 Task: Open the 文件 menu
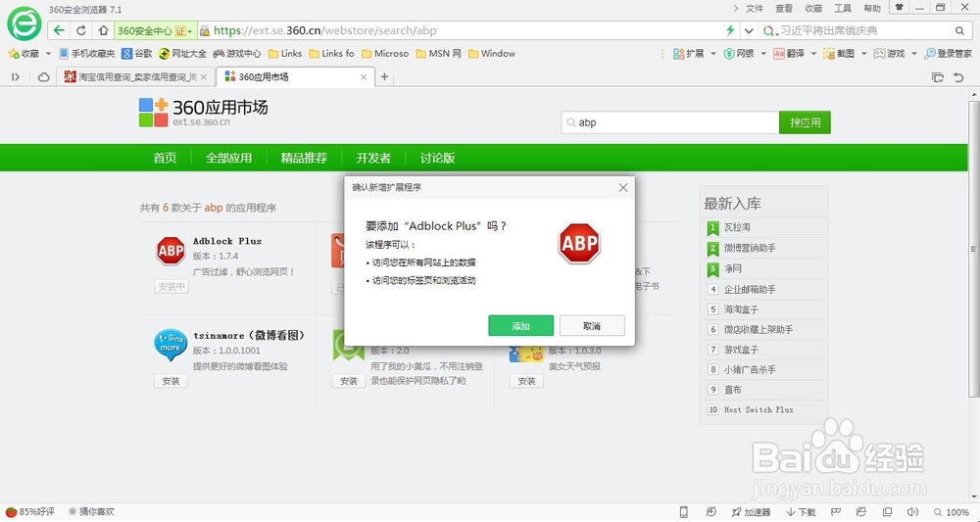(755, 8)
